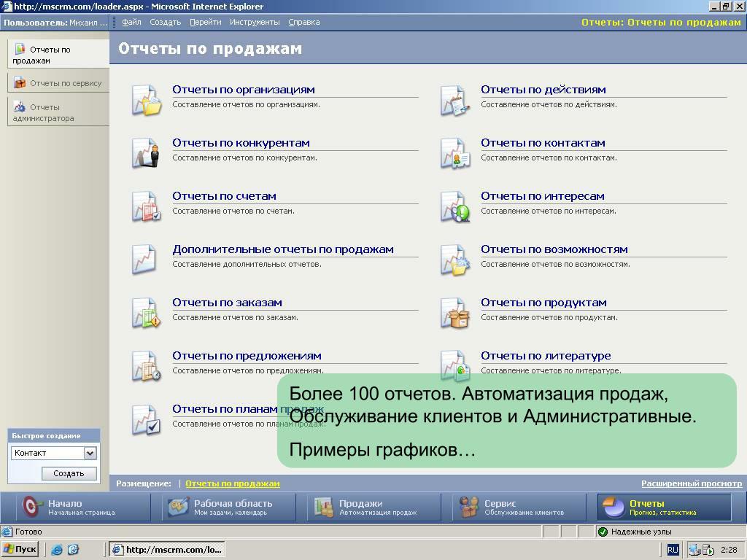Click the Отчеты администратора sidebar icon
Image resolution: width=747 pixels, height=560 pixels.
[x=20, y=106]
